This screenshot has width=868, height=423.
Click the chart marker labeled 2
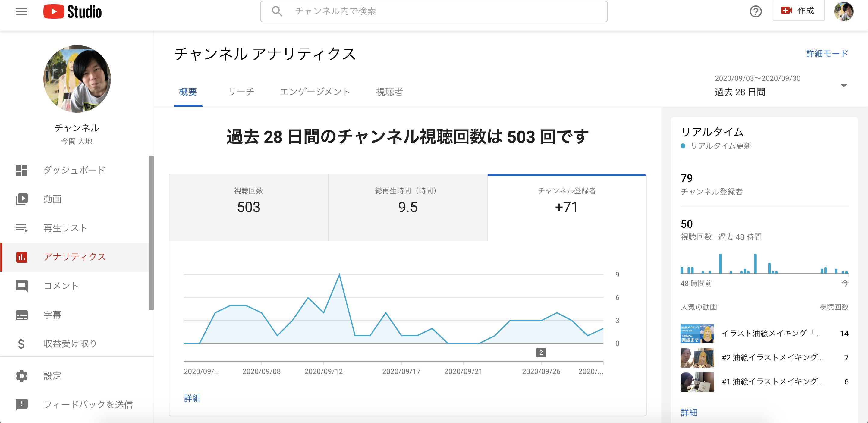point(541,352)
